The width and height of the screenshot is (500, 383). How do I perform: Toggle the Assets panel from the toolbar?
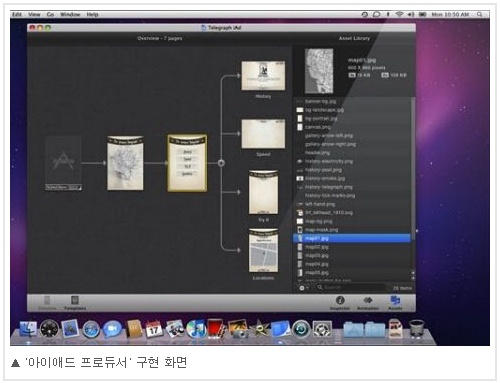coord(395,303)
